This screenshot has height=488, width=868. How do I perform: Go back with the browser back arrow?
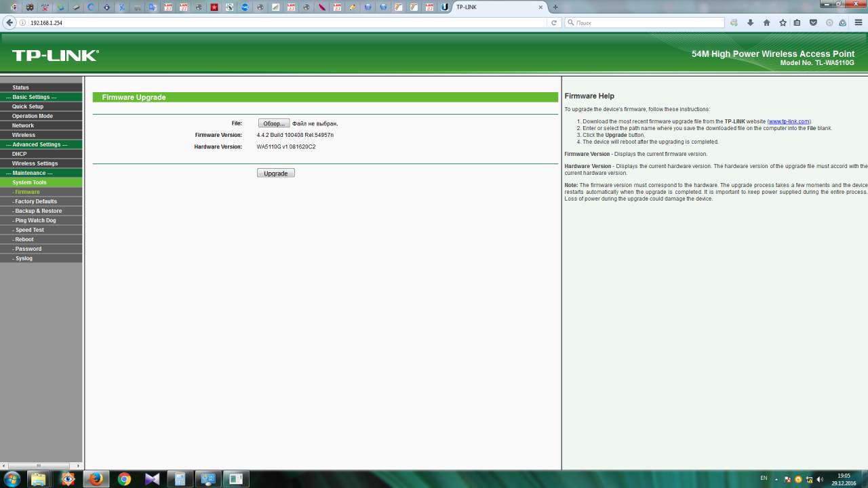click(x=9, y=22)
